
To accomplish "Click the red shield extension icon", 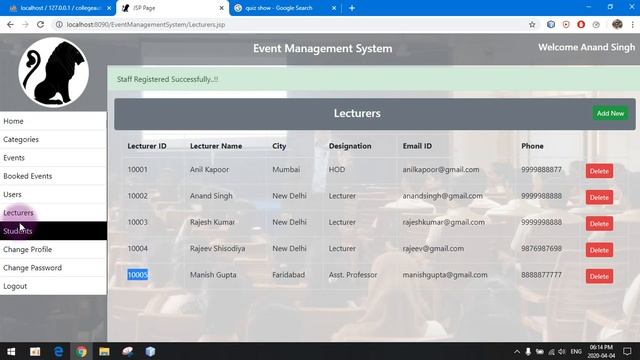I will click(566, 24).
